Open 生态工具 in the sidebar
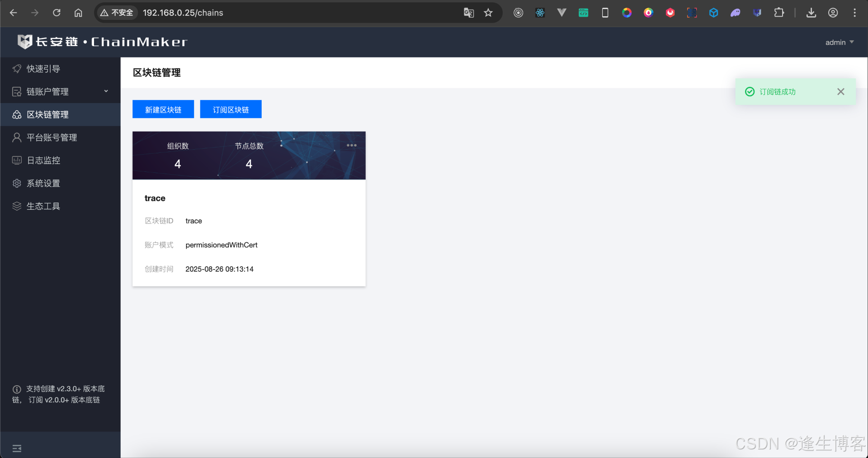This screenshot has width=868, height=458. coord(61,206)
